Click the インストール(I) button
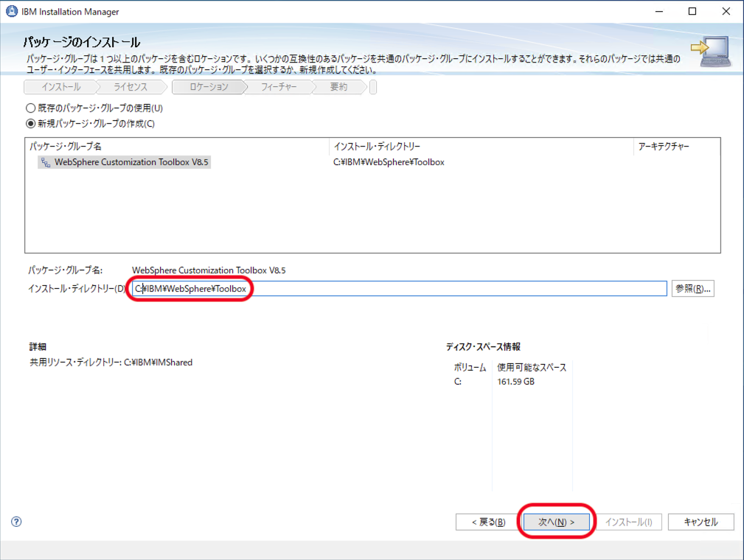The height and width of the screenshot is (560, 744). pyautogui.click(x=629, y=522)
